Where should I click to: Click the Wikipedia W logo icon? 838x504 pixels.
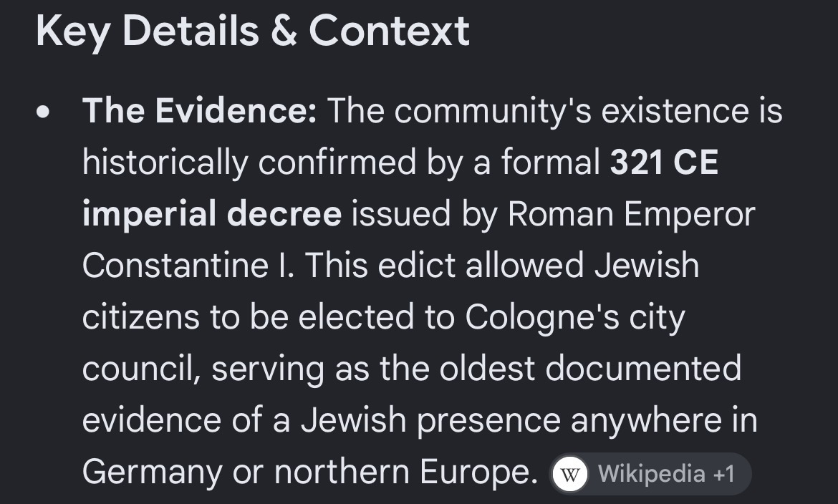[569, 473]
